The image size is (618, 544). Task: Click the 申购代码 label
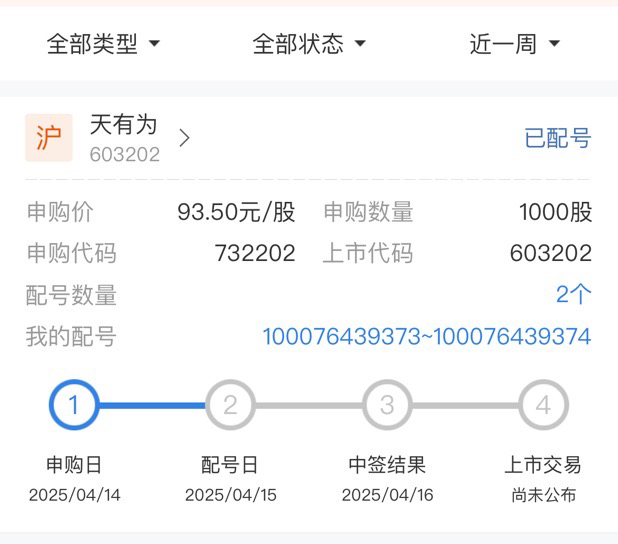(71, 253)
